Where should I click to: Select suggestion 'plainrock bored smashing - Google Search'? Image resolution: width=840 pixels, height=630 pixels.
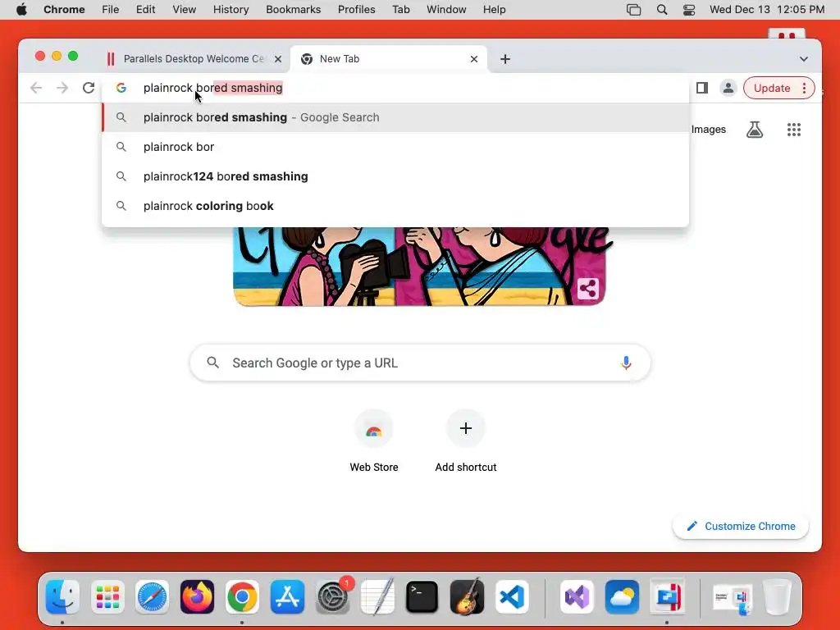click(x=395, y=117)
